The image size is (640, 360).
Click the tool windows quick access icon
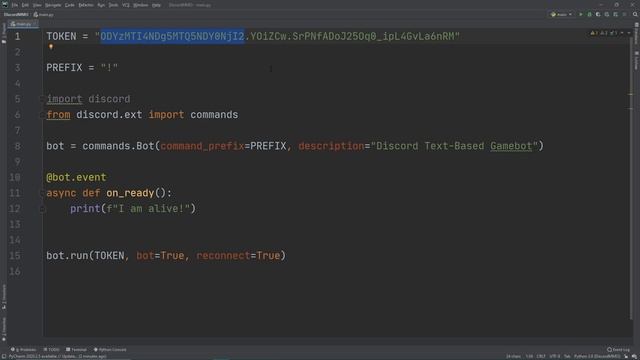pos(3,356)
